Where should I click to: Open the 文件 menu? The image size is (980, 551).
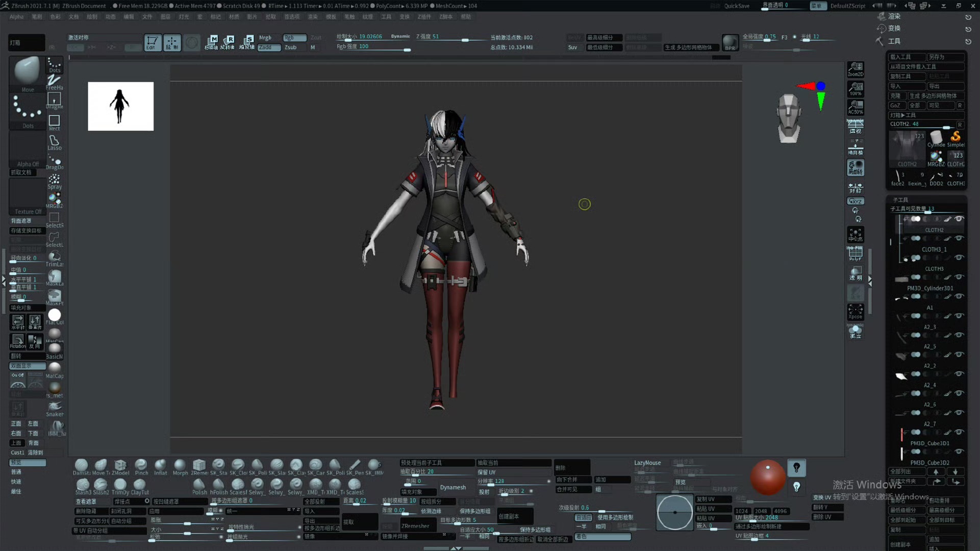[147, 17]
